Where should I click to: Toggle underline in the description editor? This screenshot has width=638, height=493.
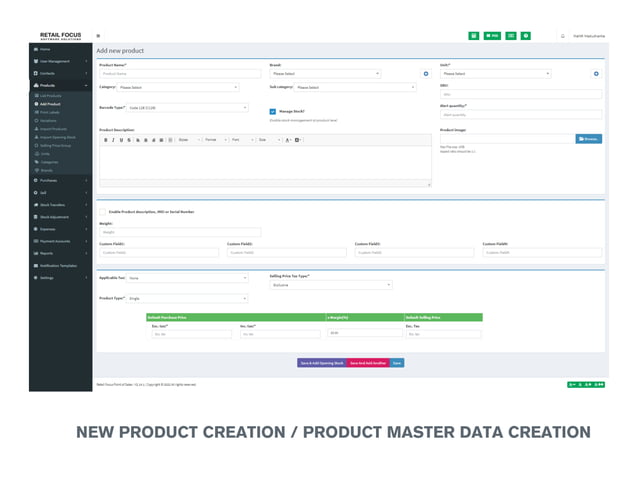point(121,140)
